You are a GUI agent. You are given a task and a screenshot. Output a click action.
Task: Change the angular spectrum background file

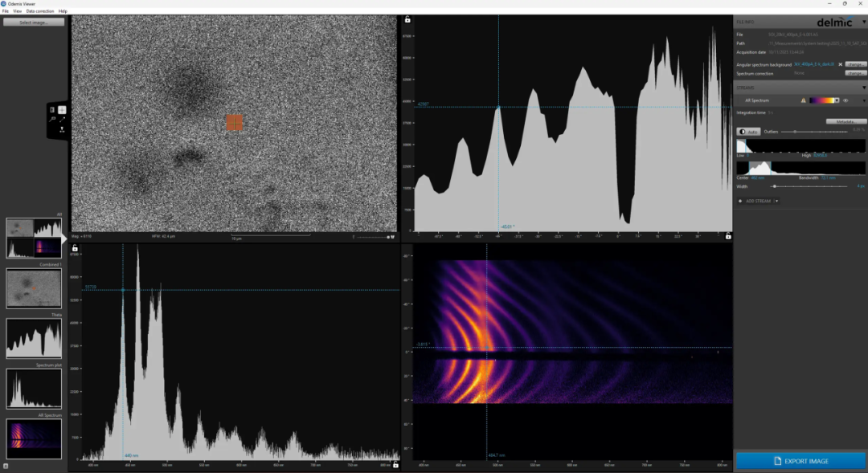click(x=856, y=64)
